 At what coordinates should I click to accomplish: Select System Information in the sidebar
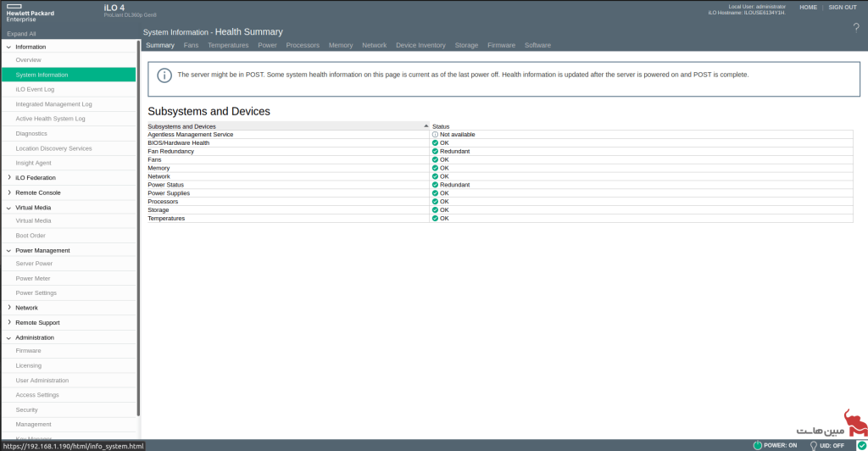69,75
